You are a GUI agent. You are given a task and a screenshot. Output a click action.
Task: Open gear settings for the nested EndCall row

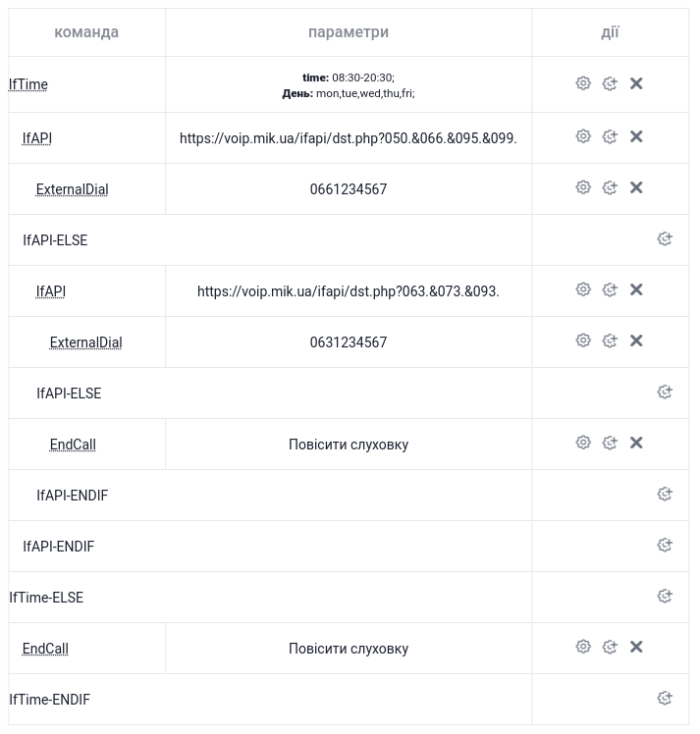click(583, 443)
